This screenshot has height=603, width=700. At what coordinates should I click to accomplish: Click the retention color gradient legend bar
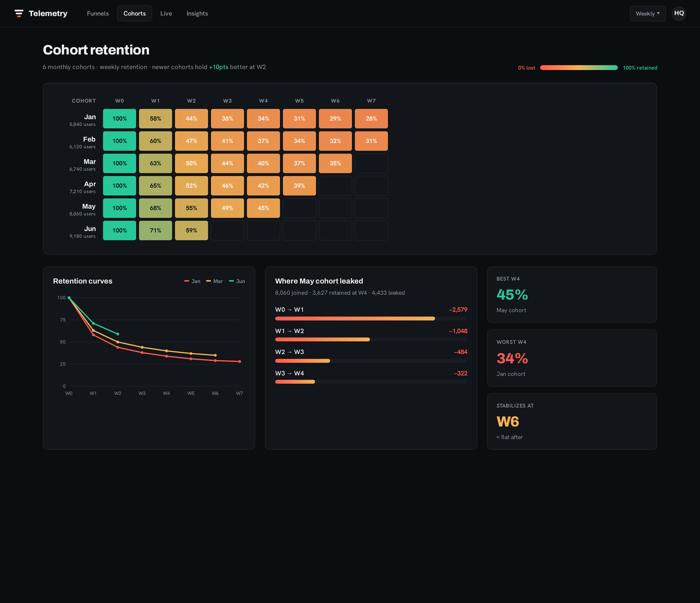pos(579,68)
